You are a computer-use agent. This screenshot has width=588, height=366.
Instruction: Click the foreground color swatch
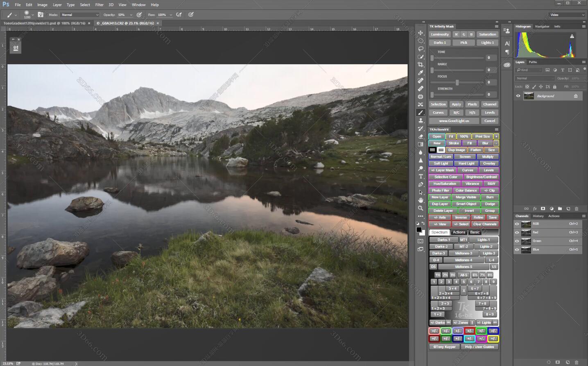[x=419, y=230]
